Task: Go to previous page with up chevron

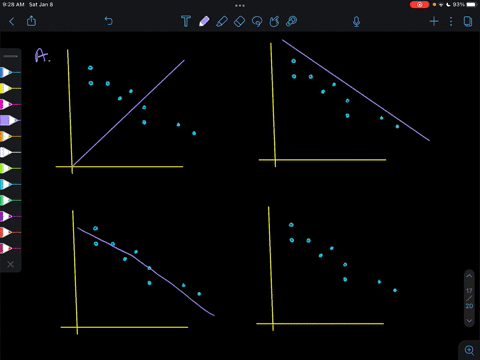Action: [x=469, y=276]
